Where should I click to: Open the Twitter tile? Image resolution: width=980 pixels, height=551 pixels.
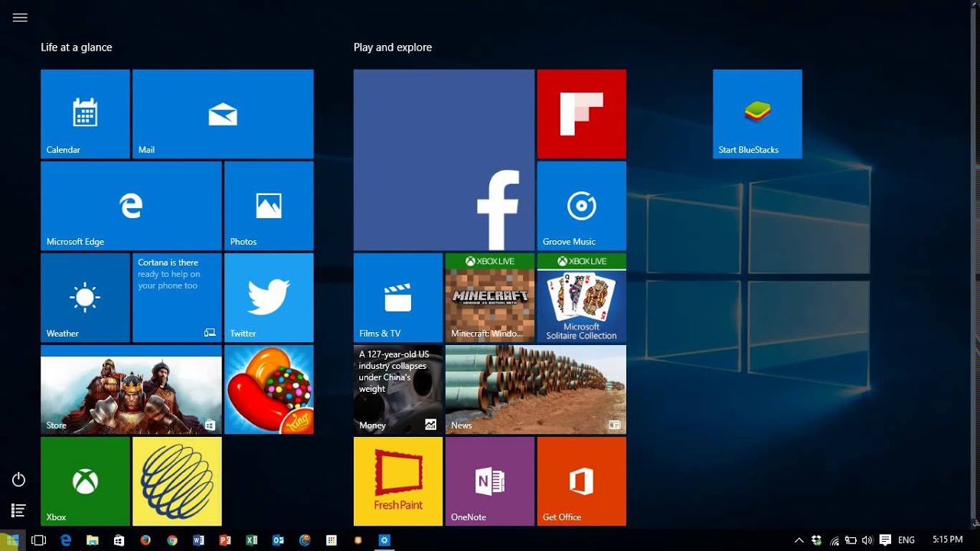(269, 298)
